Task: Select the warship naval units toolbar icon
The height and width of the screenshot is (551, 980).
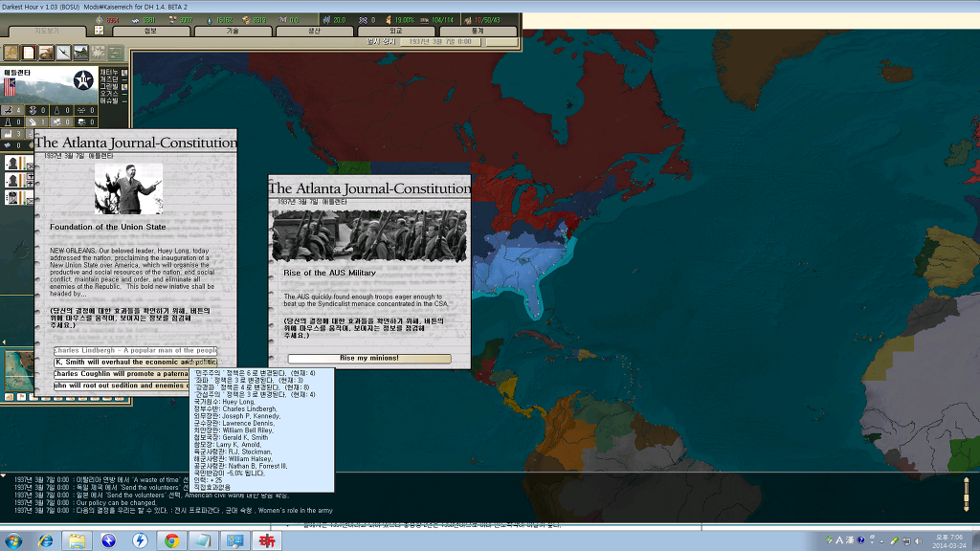Action: coord(81,53)
